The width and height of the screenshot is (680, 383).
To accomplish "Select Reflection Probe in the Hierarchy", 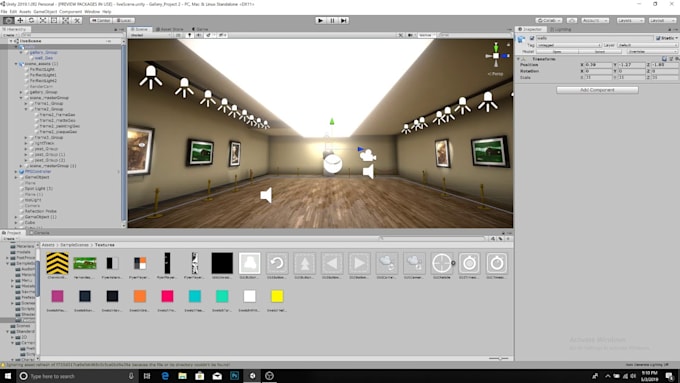I will [x=40, y=211].
